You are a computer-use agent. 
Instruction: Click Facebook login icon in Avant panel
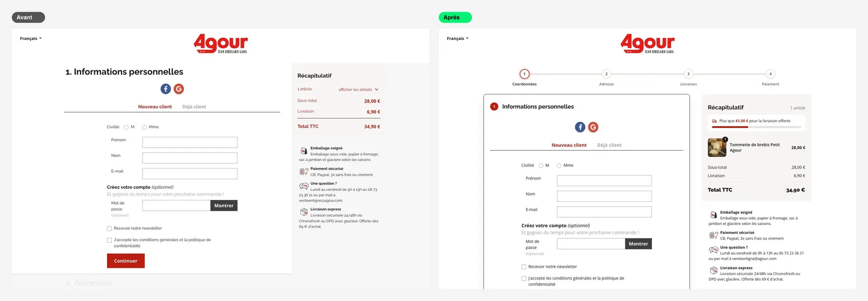[165, 89]
